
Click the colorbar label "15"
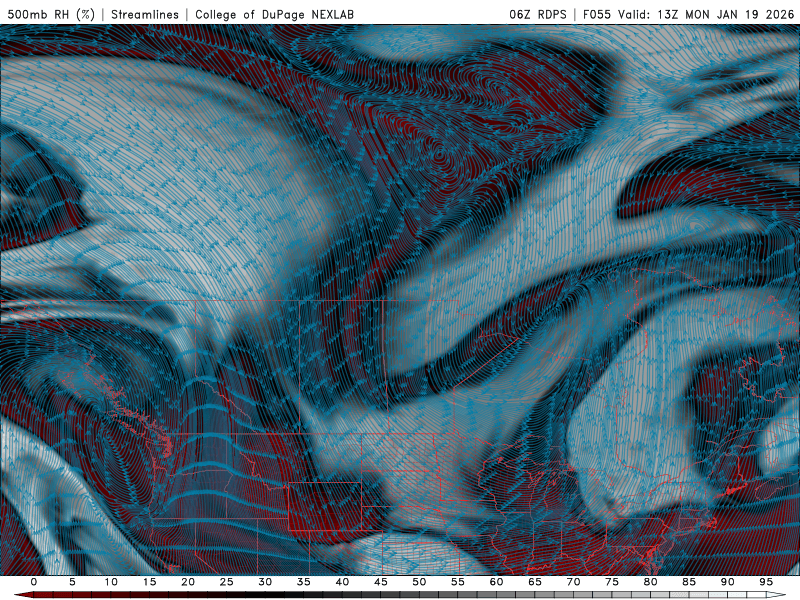point(149,582)
